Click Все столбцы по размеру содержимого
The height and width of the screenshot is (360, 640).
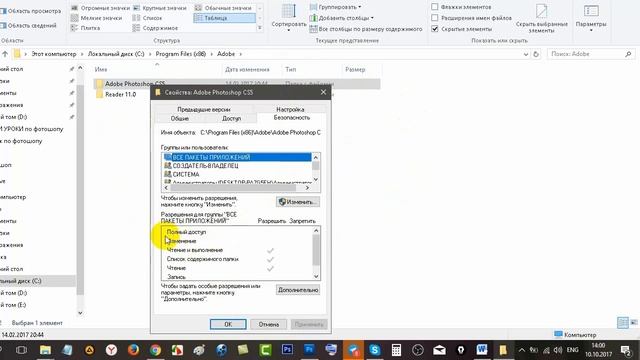coord(366,29)
